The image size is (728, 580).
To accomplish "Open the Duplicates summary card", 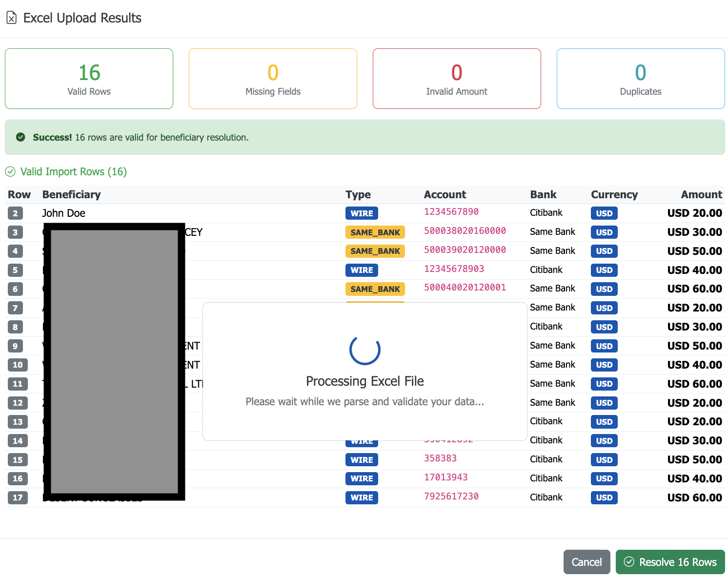I will (x=641, y=79).
